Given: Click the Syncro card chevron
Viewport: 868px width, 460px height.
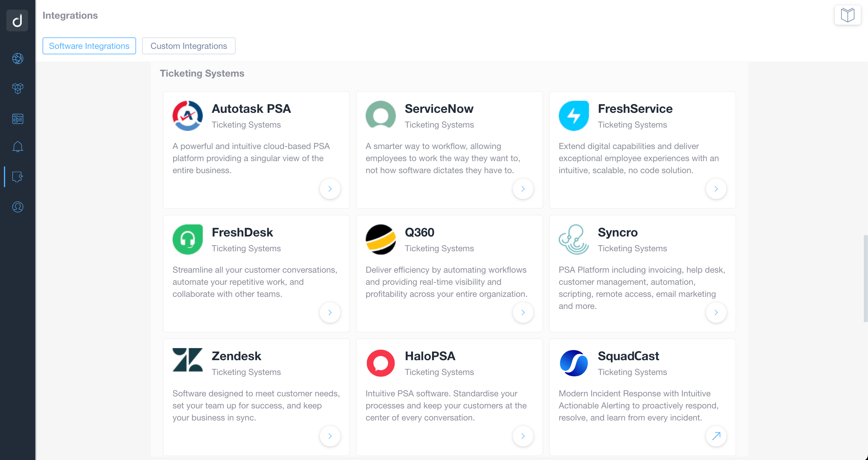Looking at the screenshot, I should tap(716, 312).
